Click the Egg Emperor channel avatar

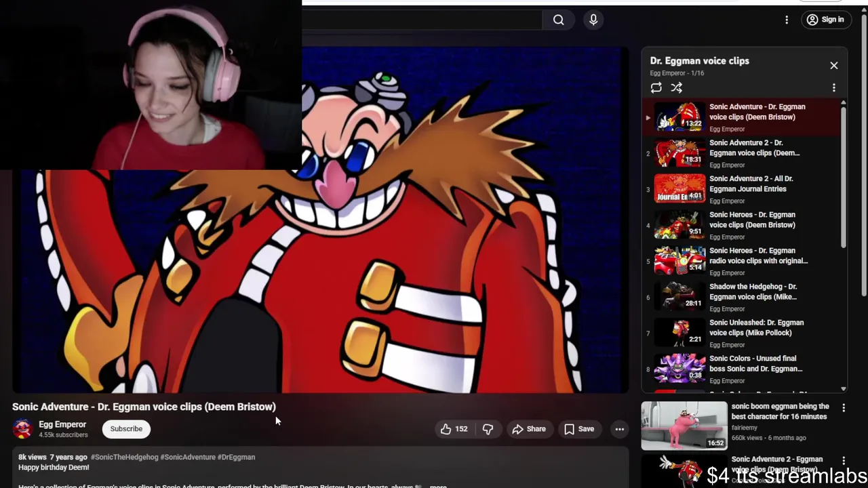(x=22, y=429)
